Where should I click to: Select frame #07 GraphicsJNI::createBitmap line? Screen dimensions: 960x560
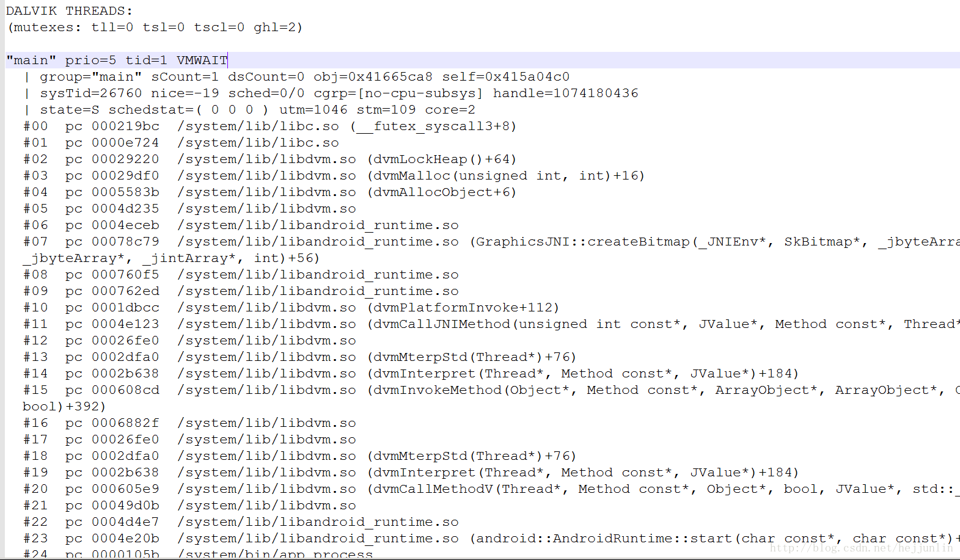(491, 242)
